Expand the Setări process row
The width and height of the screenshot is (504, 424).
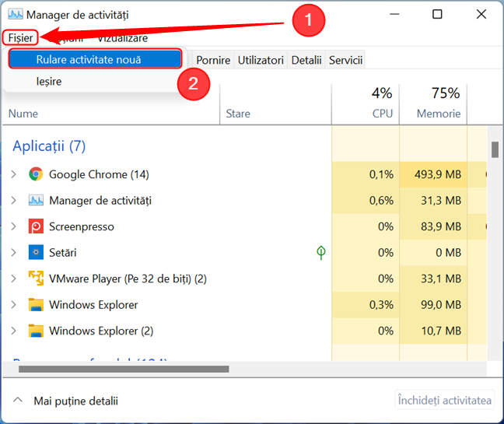click(13, 252)
